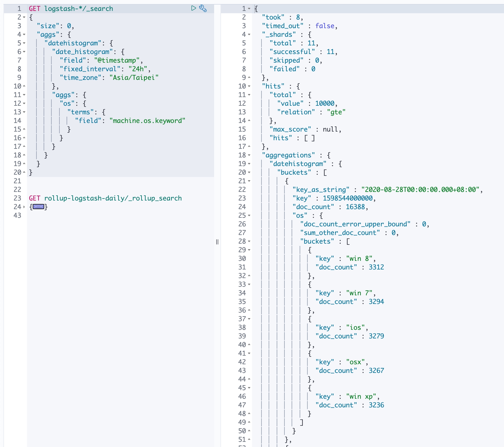504x447 pixels.
Task: Collapse the response root object at line 1
Action: click(249, 9)
